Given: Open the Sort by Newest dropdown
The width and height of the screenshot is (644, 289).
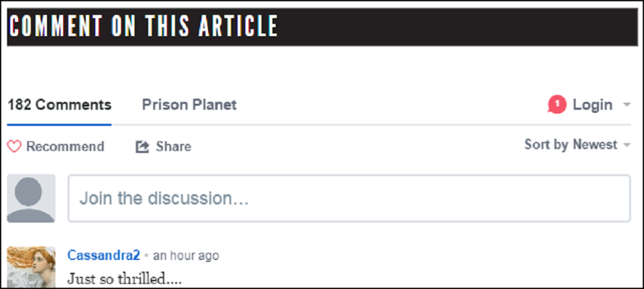Looking at the screenshot, I should pos(571,144).
